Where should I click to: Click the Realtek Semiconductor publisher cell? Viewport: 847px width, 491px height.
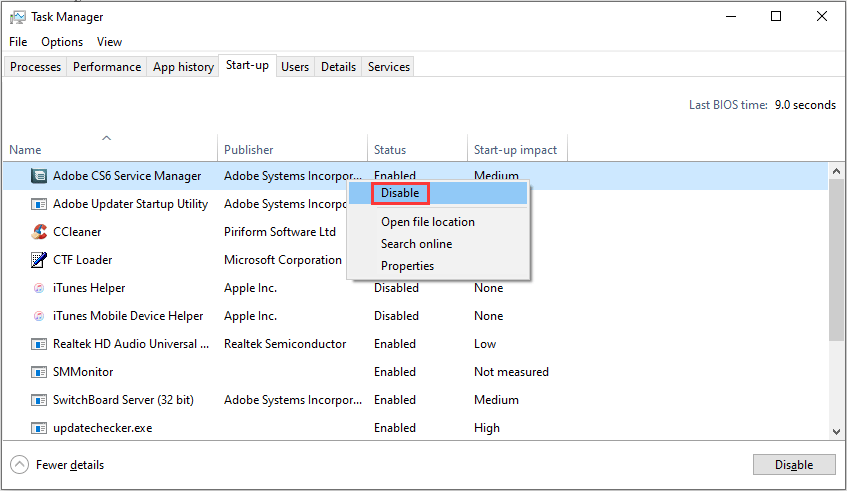coord(285,344)
